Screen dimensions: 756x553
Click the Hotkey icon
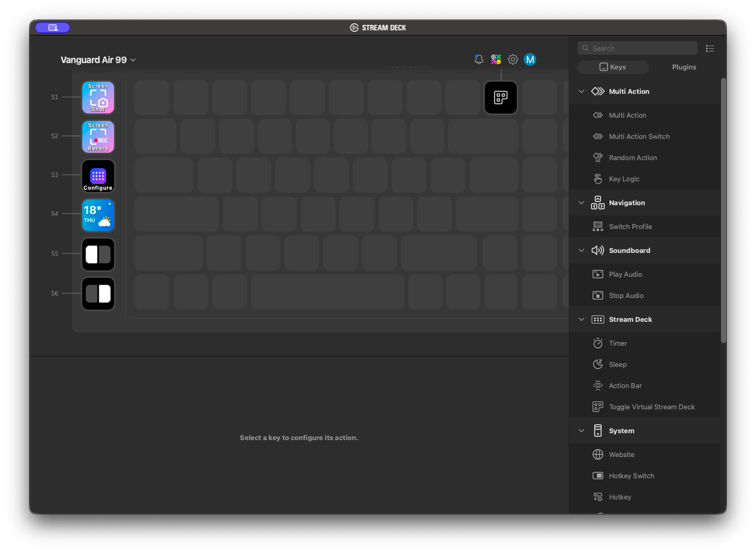(598, 497)
